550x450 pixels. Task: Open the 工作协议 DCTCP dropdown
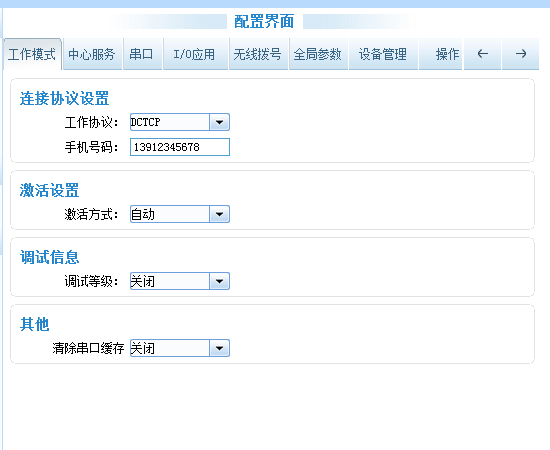pos(180,122)
